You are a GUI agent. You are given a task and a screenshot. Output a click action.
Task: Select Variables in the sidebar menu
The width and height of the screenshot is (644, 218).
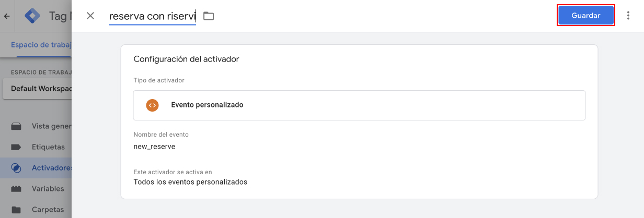(48, 189)
